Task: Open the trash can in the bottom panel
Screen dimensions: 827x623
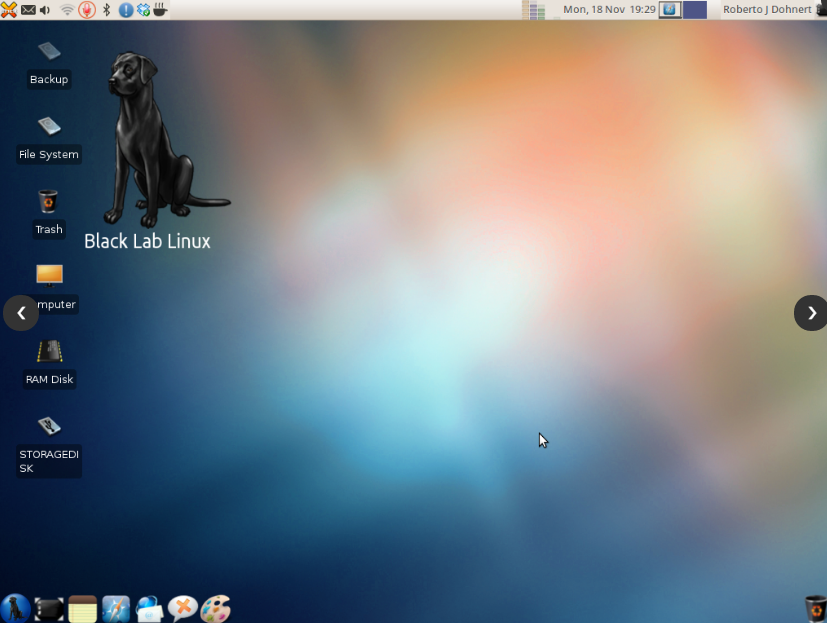Action: [x=815, y=609]
